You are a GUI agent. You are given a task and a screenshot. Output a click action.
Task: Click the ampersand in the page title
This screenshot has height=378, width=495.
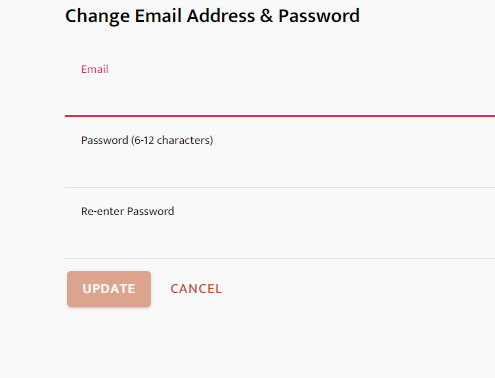click(x=266, y=16)
